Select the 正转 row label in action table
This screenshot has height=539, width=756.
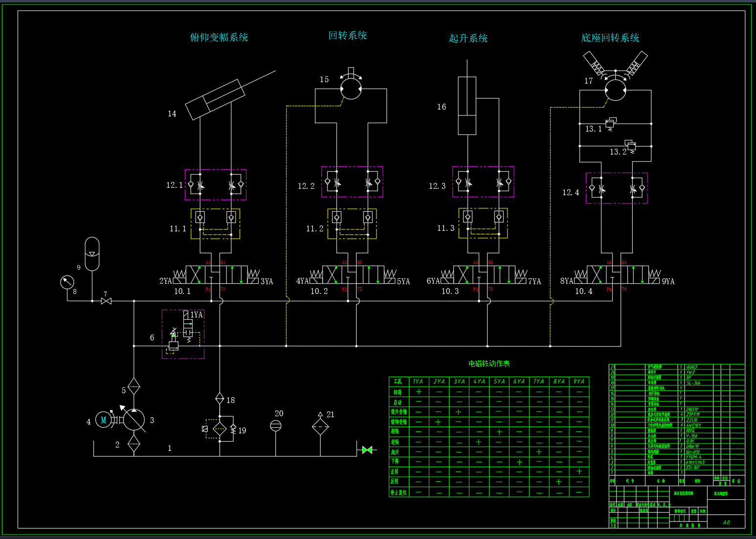point(395,472)
